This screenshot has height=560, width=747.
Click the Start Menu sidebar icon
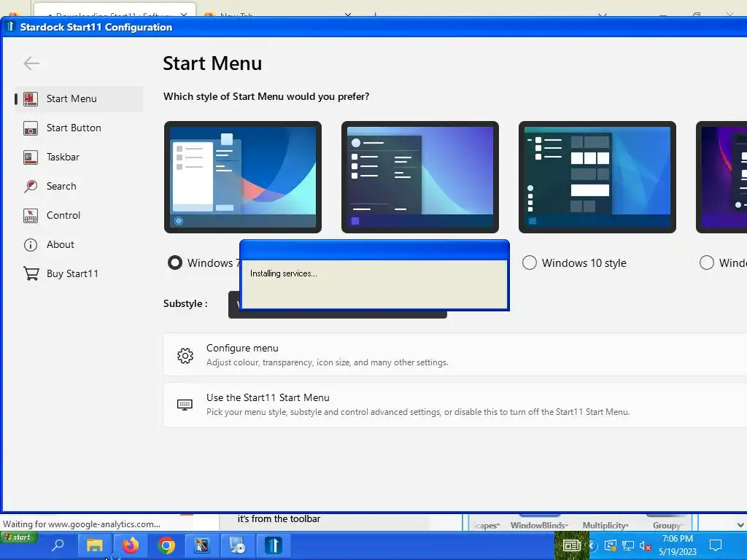tap(31, 99)
